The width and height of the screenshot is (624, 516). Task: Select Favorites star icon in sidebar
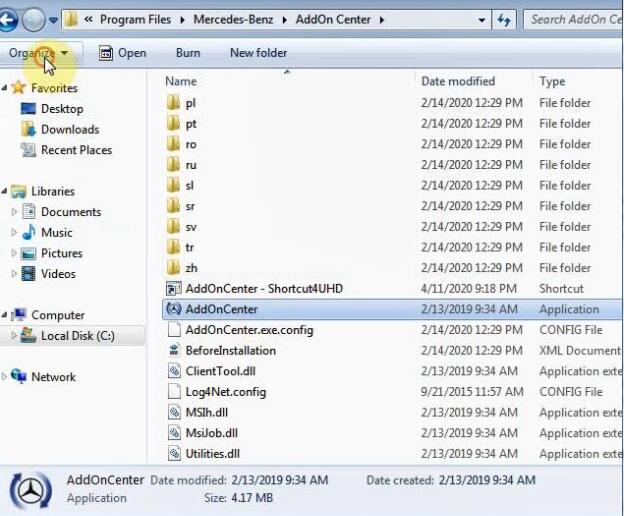pyautogui.click(x=18, y=88)
